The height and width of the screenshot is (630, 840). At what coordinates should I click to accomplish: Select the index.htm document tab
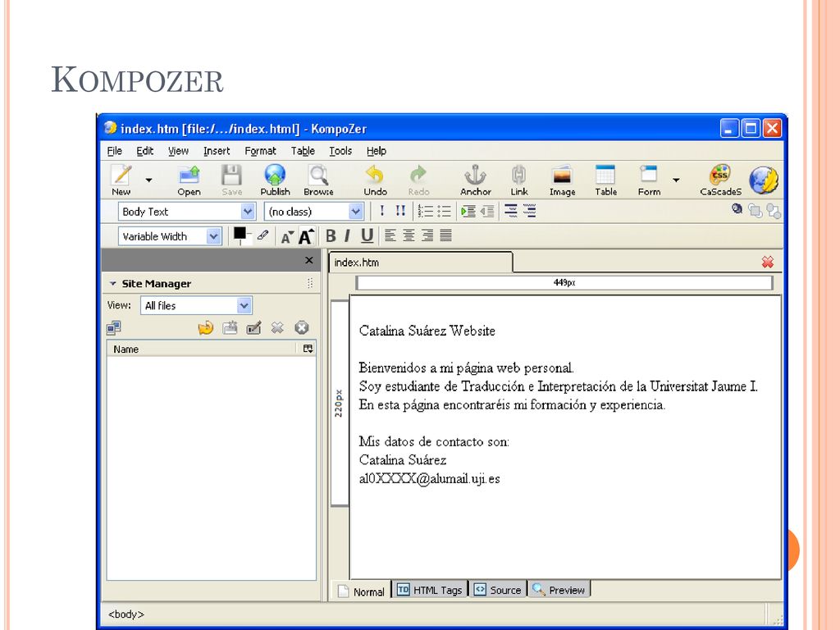pos(421,262)
